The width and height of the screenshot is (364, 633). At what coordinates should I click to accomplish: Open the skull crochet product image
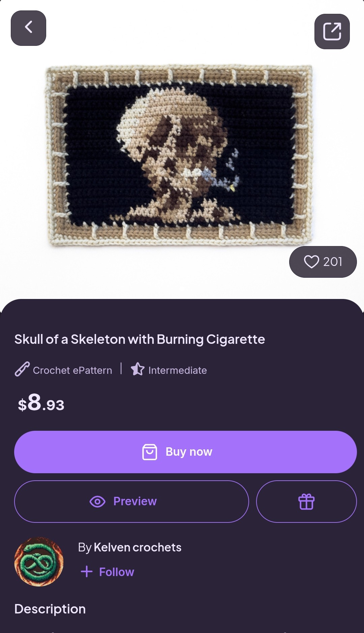(179, 155)
